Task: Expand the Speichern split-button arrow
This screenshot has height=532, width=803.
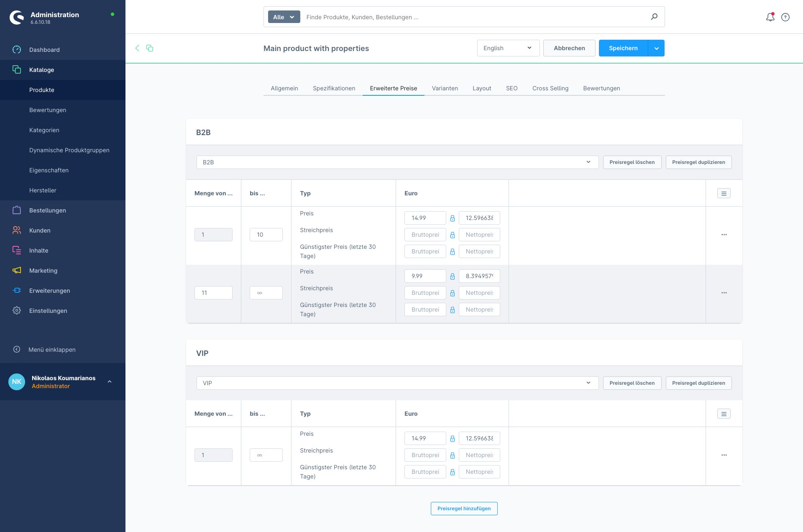Action: coord(656,48)
